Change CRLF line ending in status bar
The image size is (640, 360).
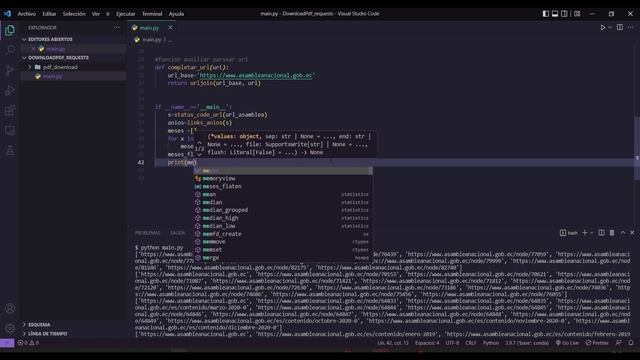pyautogui.click(x=471, y=343)
